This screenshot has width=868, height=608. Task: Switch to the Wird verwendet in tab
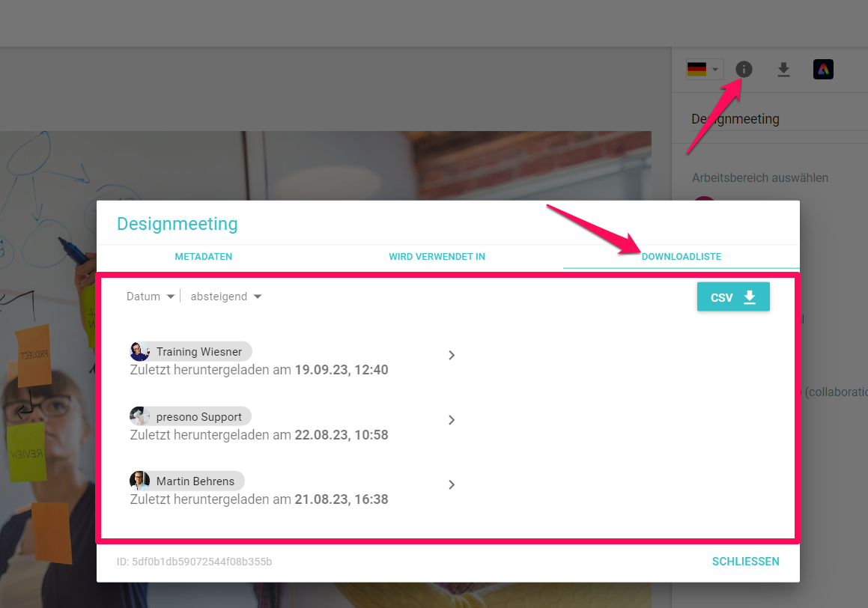click(x=437, y=257)
